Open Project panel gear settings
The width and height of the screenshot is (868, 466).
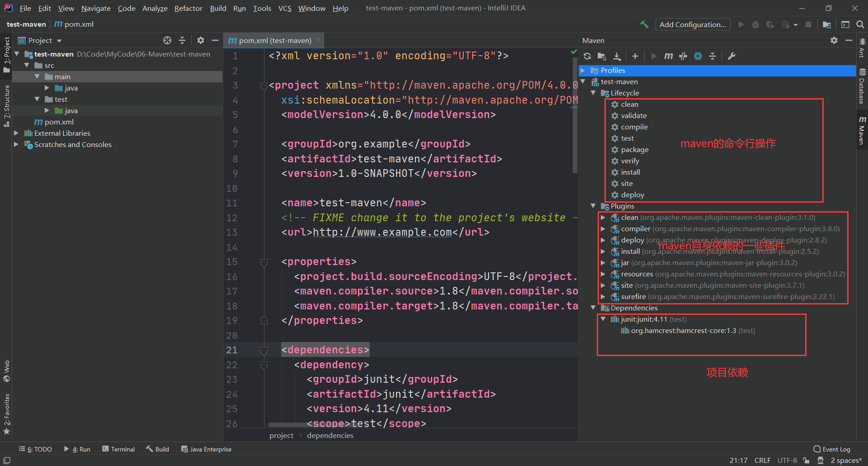(201, 40)
